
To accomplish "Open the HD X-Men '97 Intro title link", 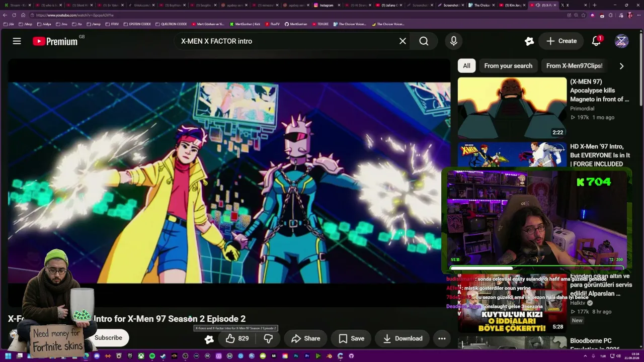I will click(x=600, y=155).
